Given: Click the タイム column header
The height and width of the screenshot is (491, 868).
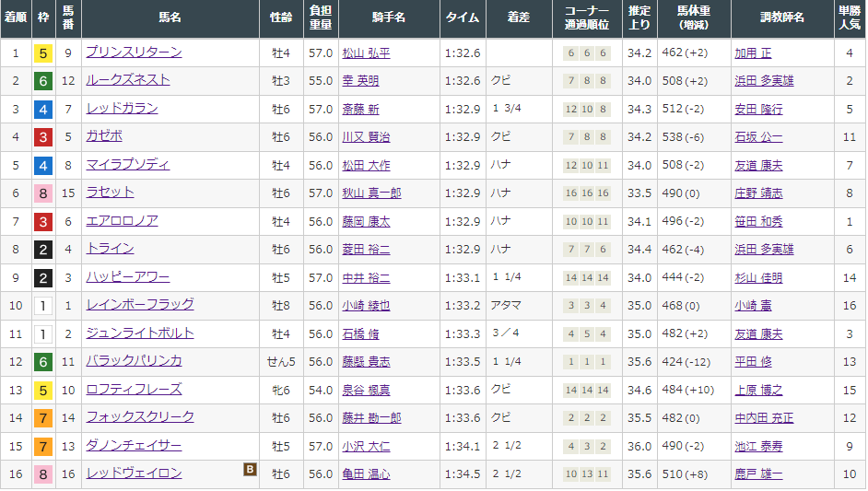Looking at the screenshot, I should click(x=463, y=18).
